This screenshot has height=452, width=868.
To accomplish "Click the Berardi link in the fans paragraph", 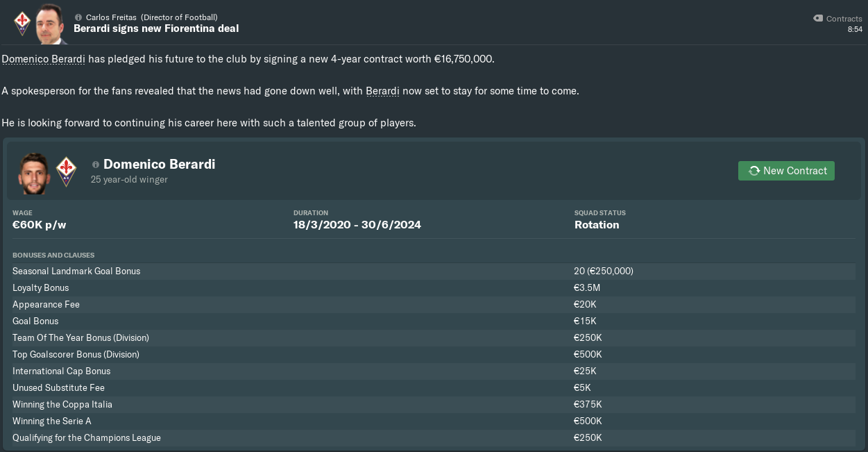I will pyautogui.click(x=382, y=91).
